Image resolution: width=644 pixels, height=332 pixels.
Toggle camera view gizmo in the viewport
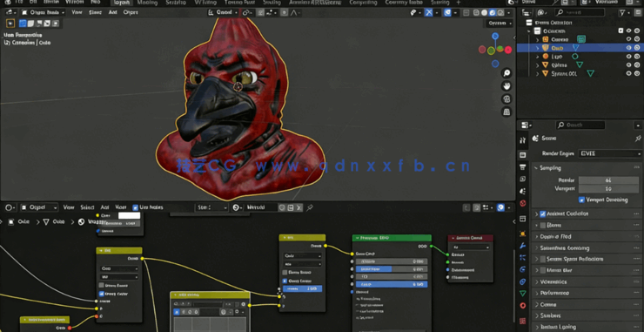point(506,98)
